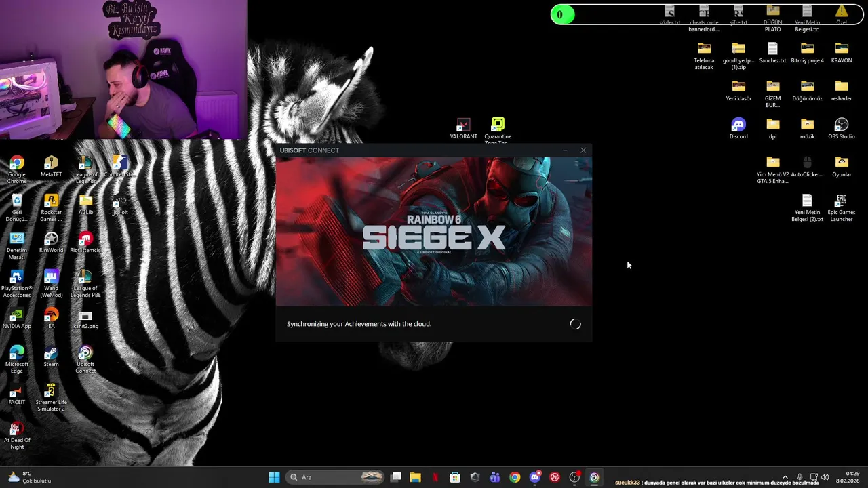The height and width of the screenshot is (488, 868).
Task: Select the müzik folder
Action: [x=807, y=128]
